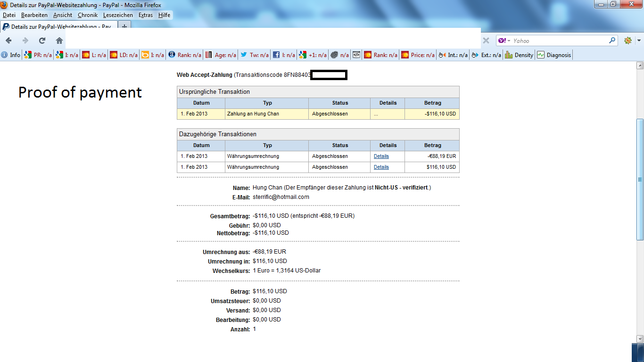Click external links 'Ext.: n/a' item
The width and height of the screenshot is (644, 362).
tap(487, 55)
